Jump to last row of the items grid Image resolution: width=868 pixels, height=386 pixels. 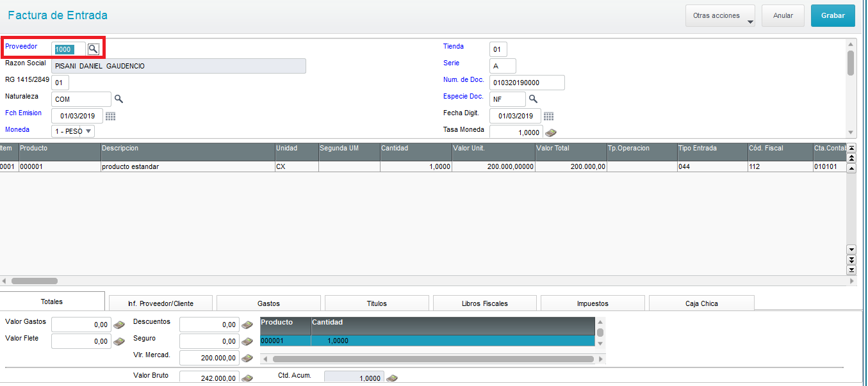pyautogui.click(x=851, y=270)
